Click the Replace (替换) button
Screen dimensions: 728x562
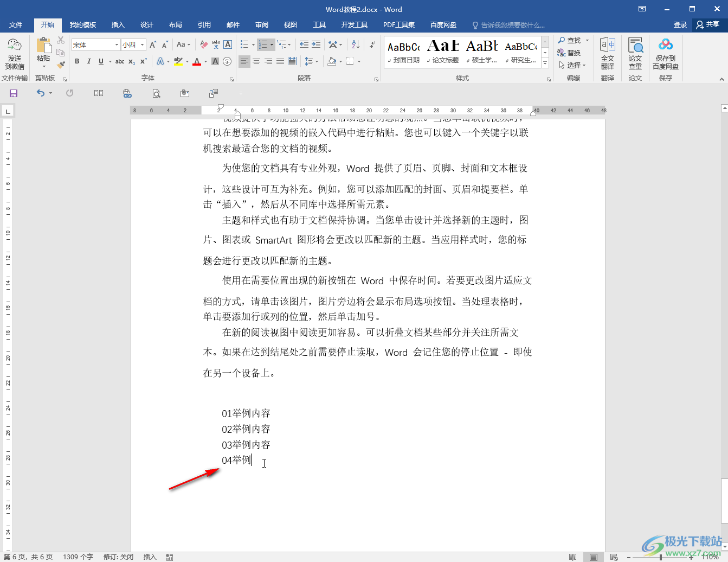point(569,53)
